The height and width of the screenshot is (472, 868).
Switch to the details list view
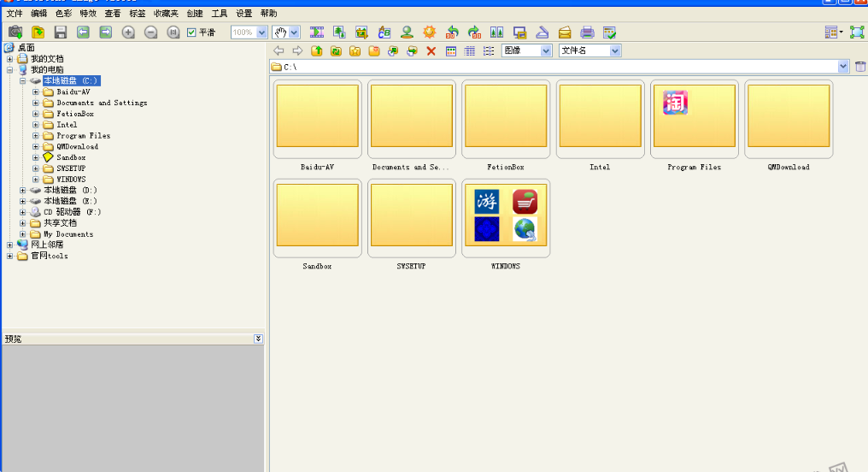click(489, 51)
